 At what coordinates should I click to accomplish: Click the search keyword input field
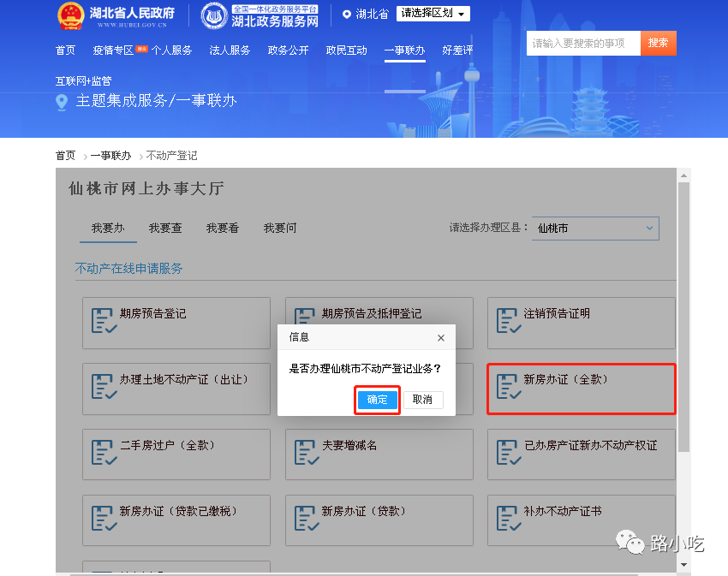pyautogui.click(x=582, y=43)
